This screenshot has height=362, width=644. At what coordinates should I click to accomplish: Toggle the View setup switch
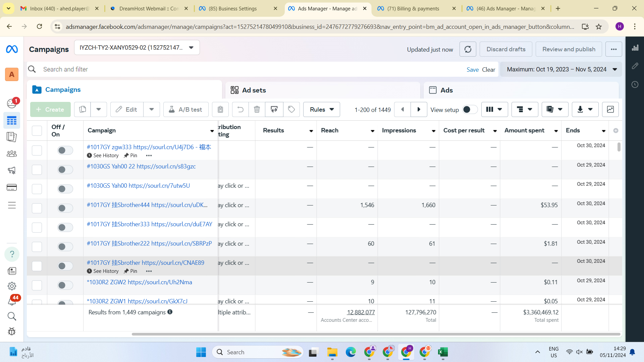[470, 110]
